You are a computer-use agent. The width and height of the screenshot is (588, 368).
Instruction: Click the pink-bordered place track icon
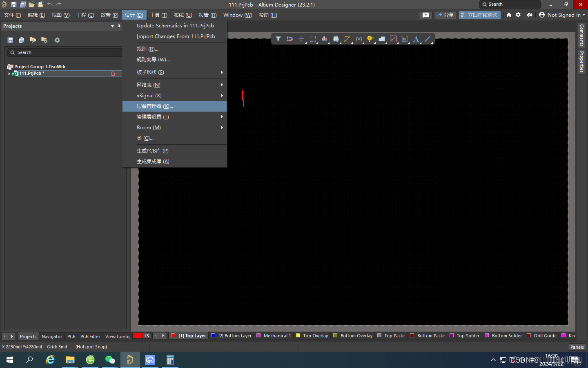(x=393, y=39)
